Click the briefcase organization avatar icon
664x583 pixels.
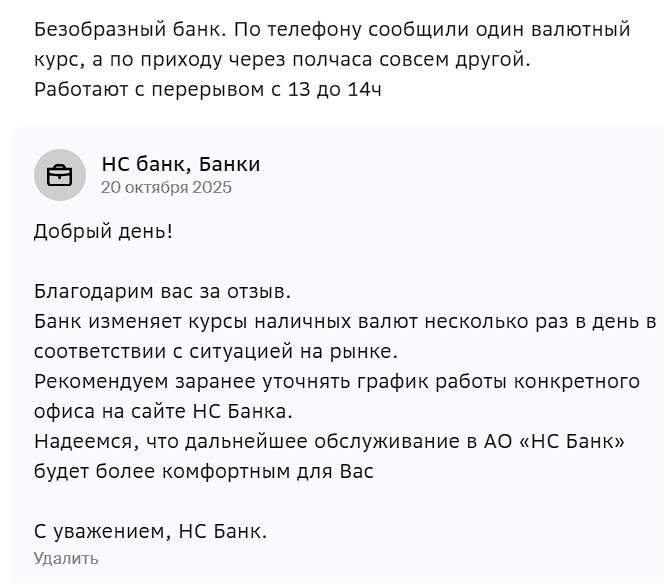tap(60, 175)
